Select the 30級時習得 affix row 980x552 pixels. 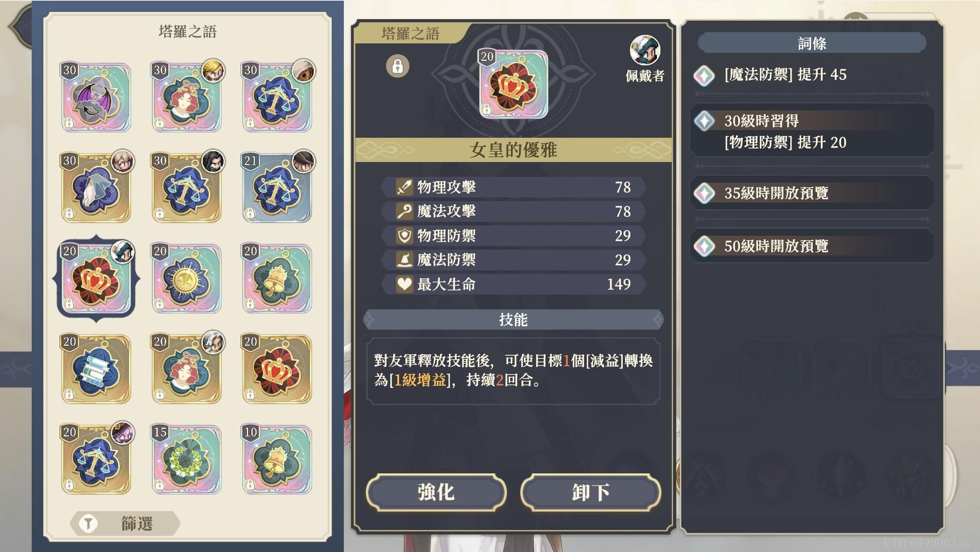812,131
